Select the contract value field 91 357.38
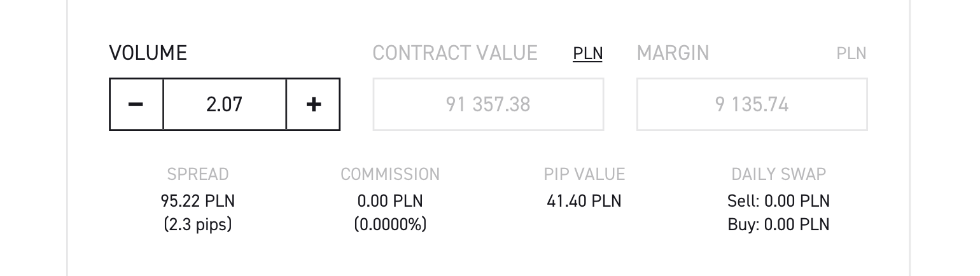The image size is (980, 276). [488, 104]
